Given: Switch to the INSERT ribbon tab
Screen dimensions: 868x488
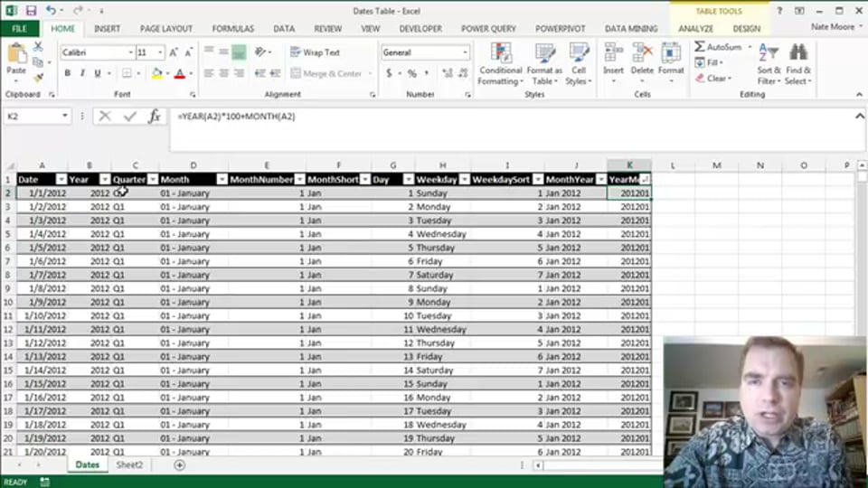Looking at the screenshot, I should [107, 28].
